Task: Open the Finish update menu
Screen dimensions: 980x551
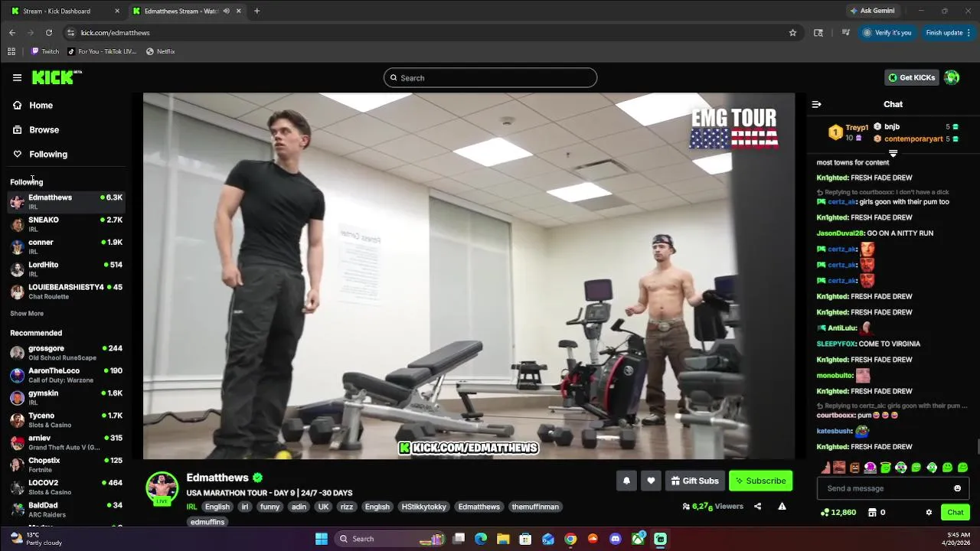Action: point(948,33)
